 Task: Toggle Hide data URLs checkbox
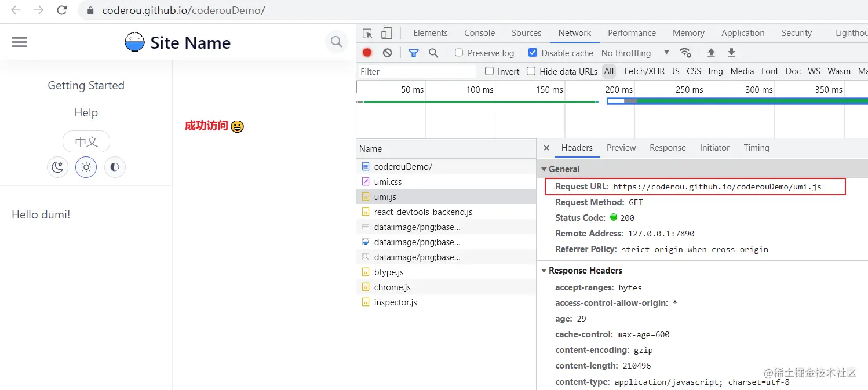point(531,71)
